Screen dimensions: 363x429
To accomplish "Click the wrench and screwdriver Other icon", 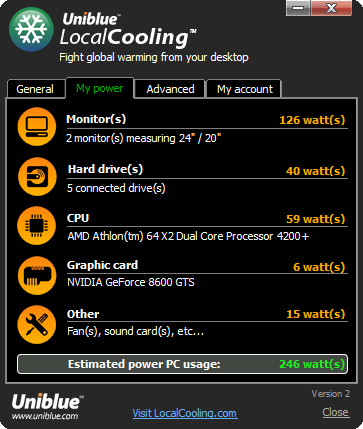I will coord(37,324).
